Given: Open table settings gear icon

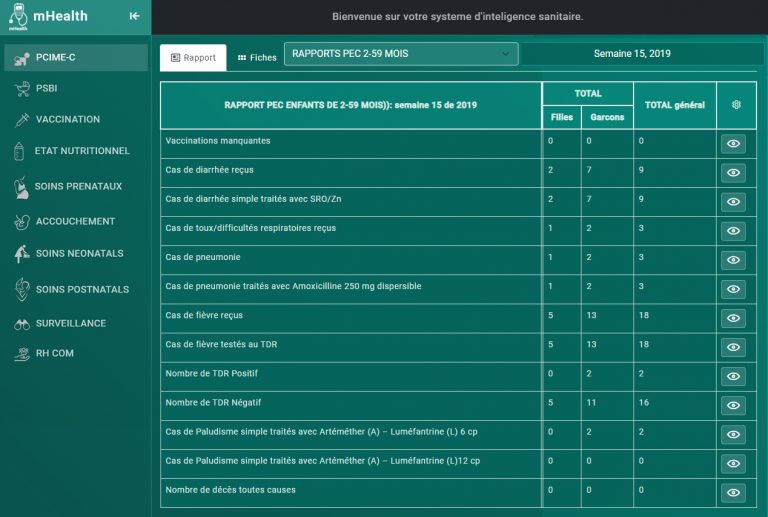Looking at the screenshot, I should coord(736,105).
